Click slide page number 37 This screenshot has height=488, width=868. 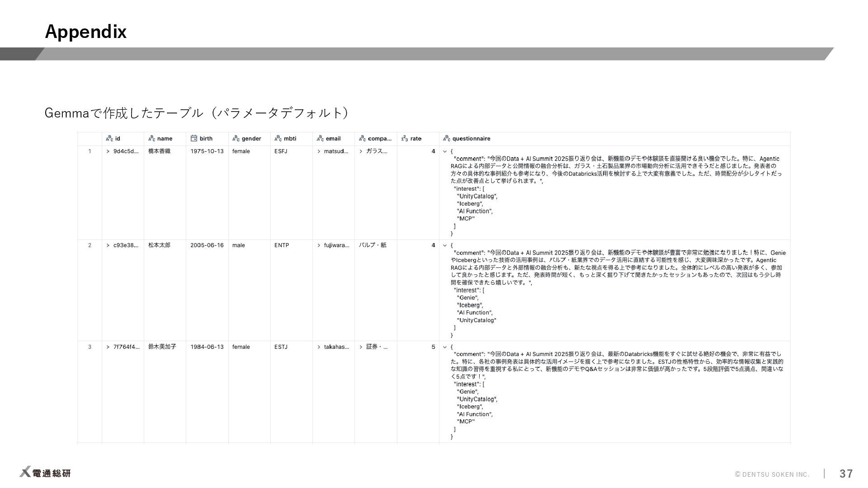pyautogui.click(x=846, y=474)
